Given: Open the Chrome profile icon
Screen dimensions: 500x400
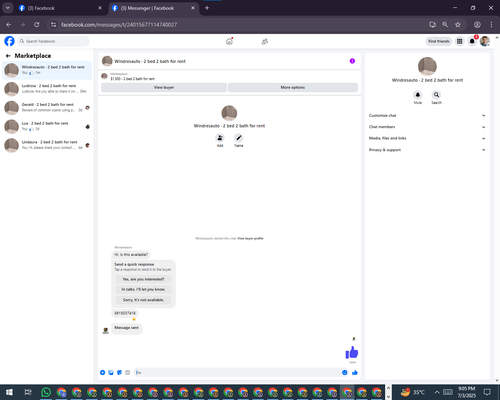Looking at the screenshot, I should click(x=477, y=25).
